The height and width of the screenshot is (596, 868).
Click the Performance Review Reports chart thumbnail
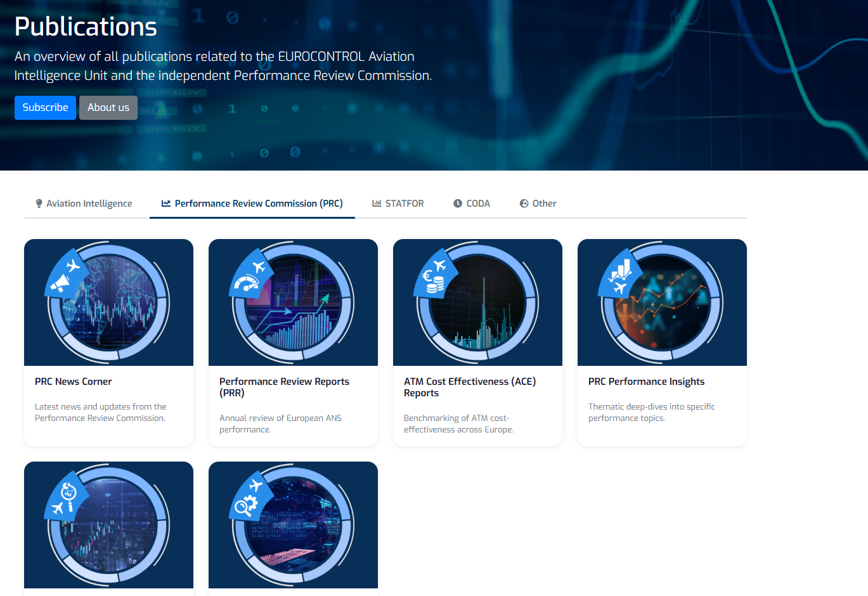293,302
